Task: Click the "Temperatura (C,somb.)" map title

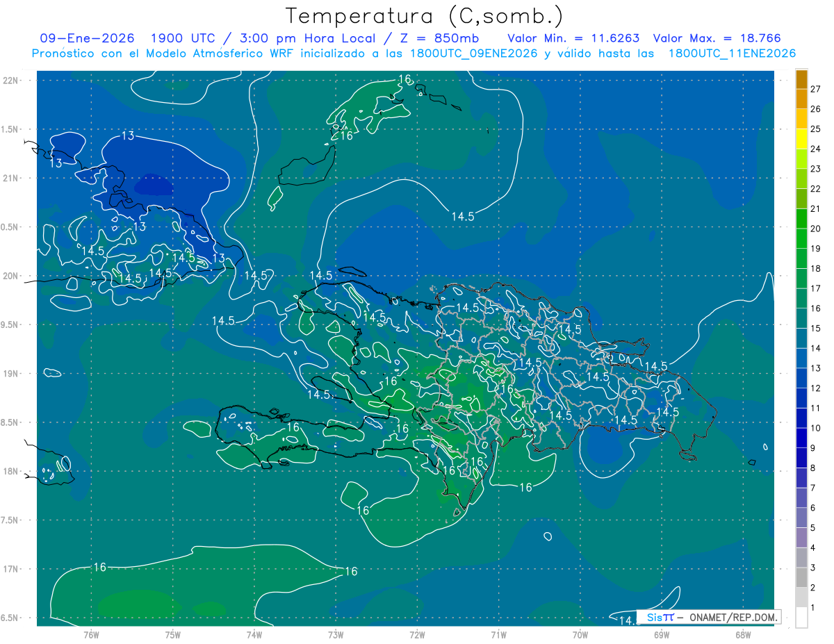Action: pos(425,16)
